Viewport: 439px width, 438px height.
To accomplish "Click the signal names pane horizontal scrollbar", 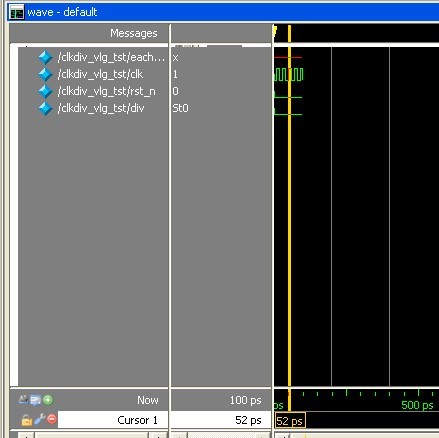I will [92, 435].
